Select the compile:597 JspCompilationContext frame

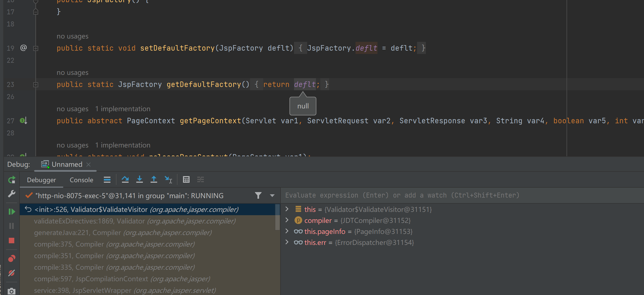[x=148, y=279]
